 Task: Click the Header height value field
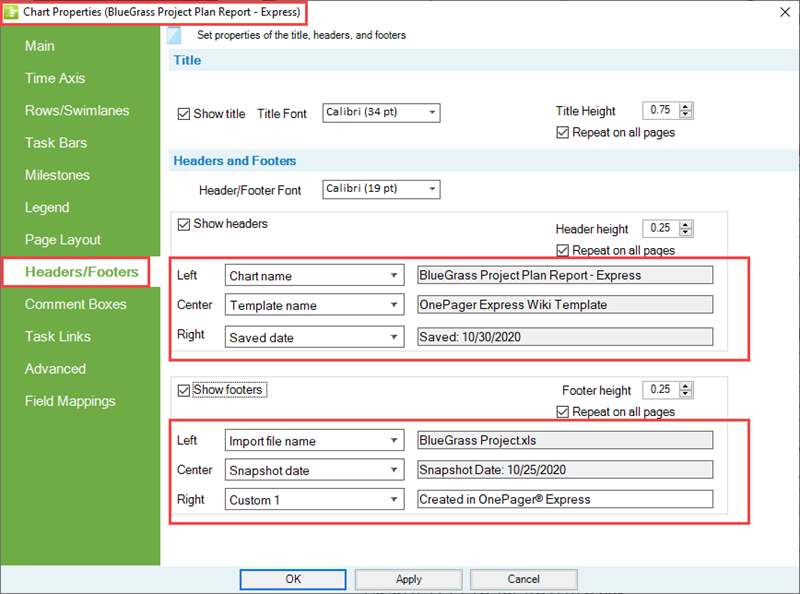pos(661,228)
